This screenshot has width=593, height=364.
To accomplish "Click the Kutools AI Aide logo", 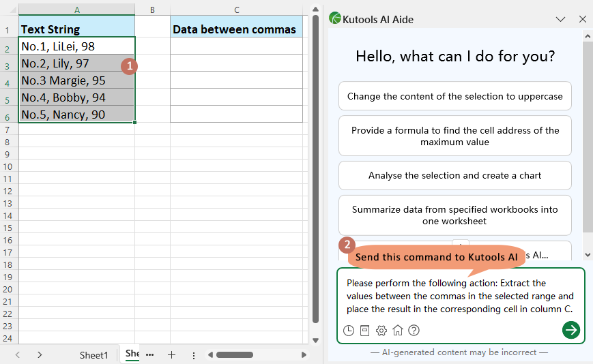I will tap(335, 19).
